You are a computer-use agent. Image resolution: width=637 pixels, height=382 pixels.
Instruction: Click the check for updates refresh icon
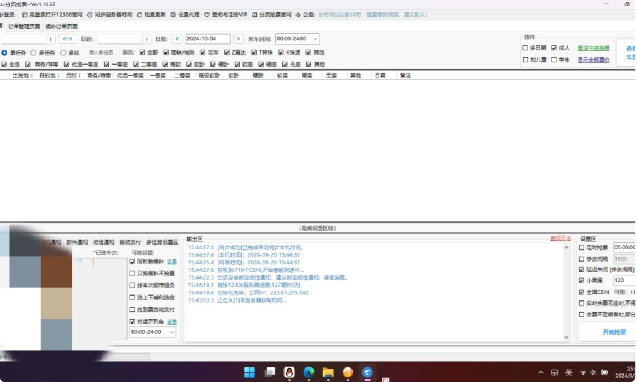[x=139, y=15]
